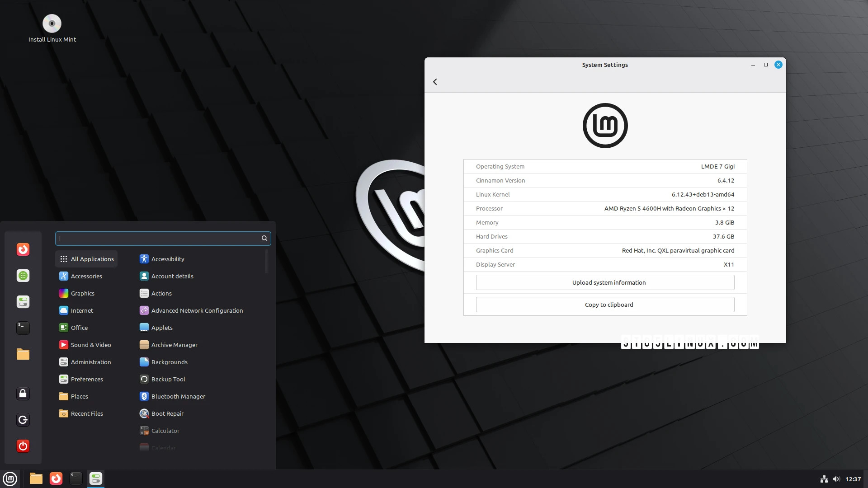Launch Firefox from the menu sidebar

[23, 249]
